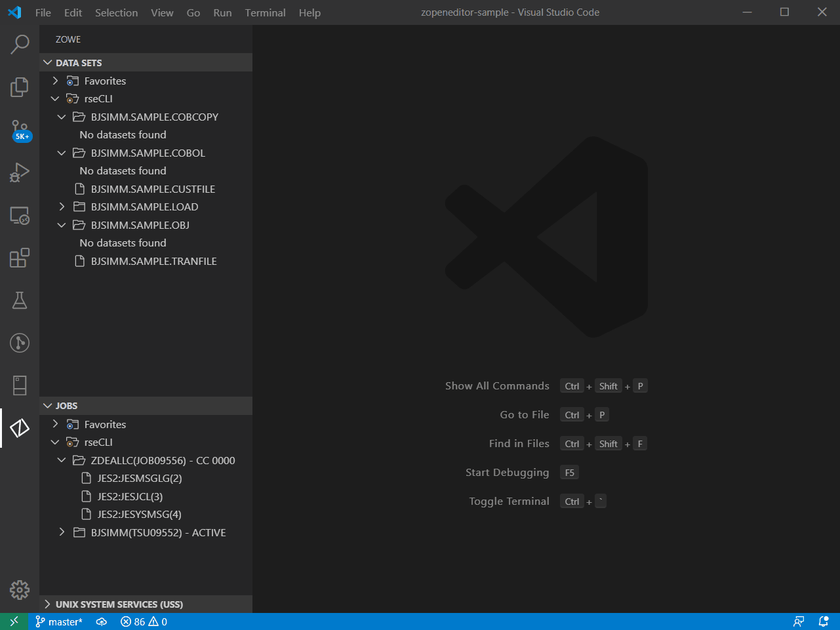Maximize the Visual Studio Code window
840x630 pixels.
[784, 12]
